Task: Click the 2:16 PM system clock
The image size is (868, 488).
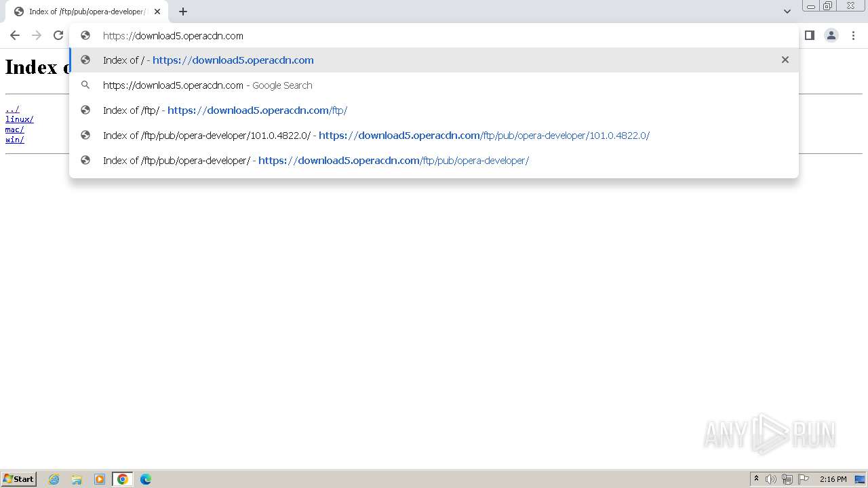Action: point(833,479)
